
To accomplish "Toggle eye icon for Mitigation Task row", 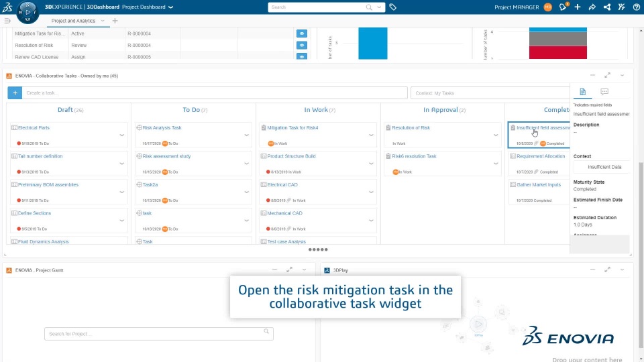I will point(301,34).
